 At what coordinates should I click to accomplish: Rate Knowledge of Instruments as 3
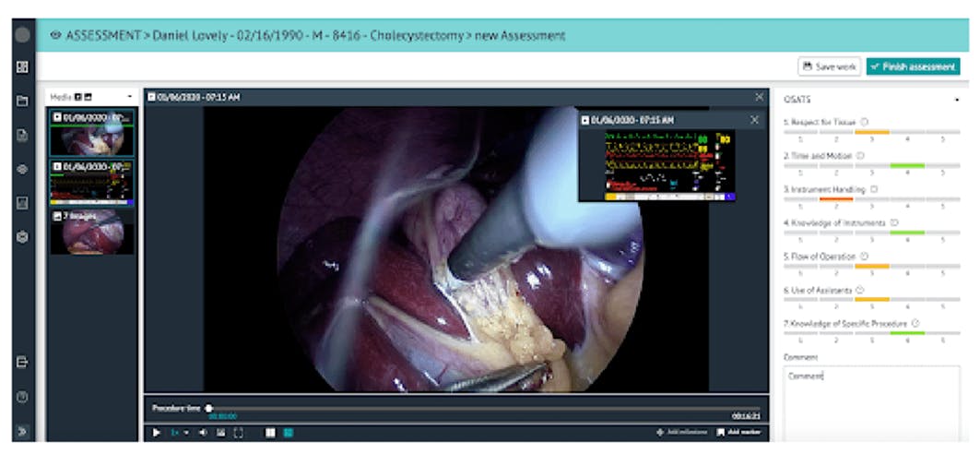872,233
